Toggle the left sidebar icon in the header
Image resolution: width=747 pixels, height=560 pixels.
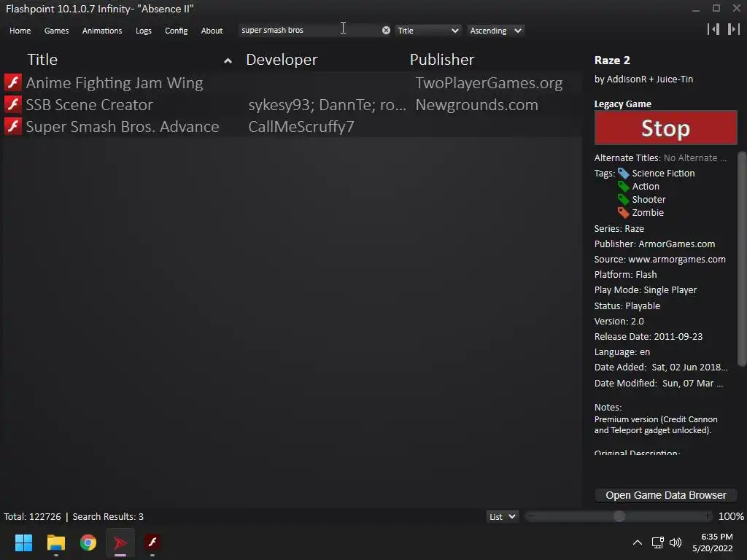[x=713, y=29]
